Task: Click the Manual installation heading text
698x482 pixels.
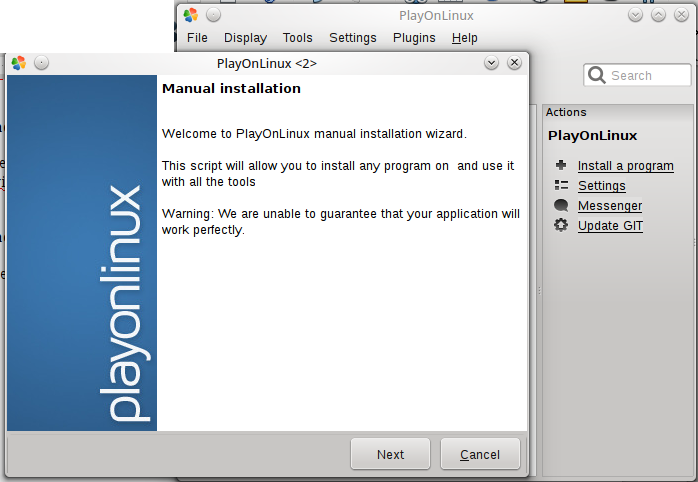Action: point(231,89)
